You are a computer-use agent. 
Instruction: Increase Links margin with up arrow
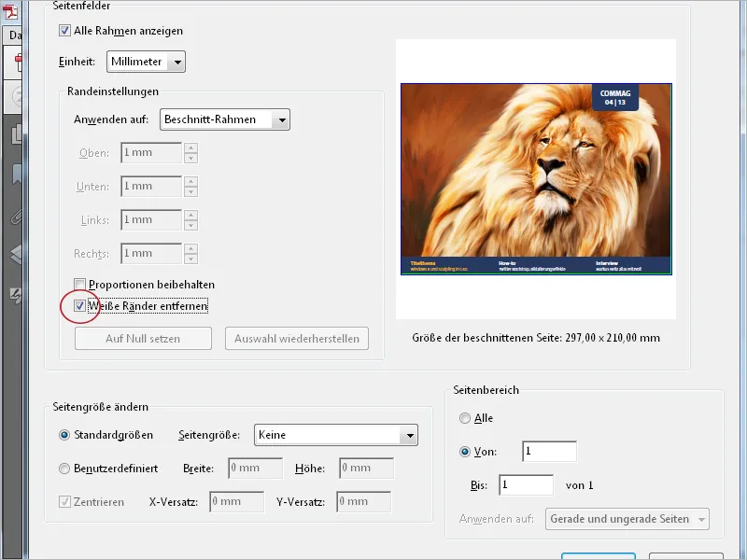coord(190,215)
